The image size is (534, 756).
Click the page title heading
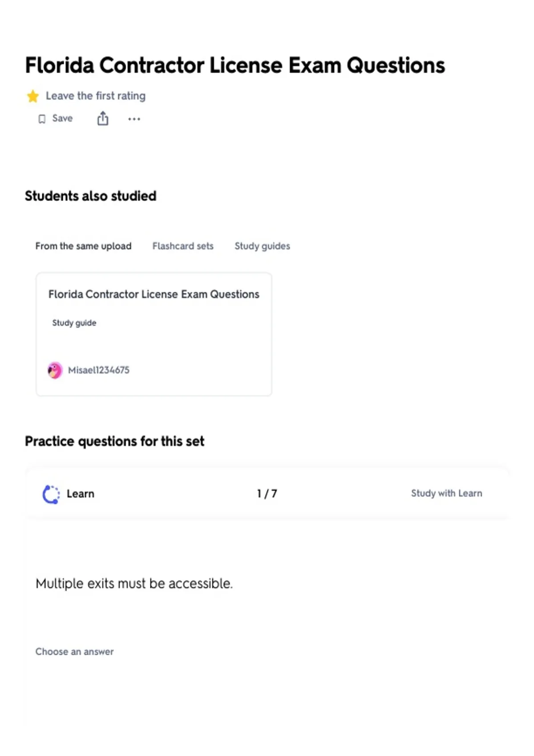click(235, 65)
